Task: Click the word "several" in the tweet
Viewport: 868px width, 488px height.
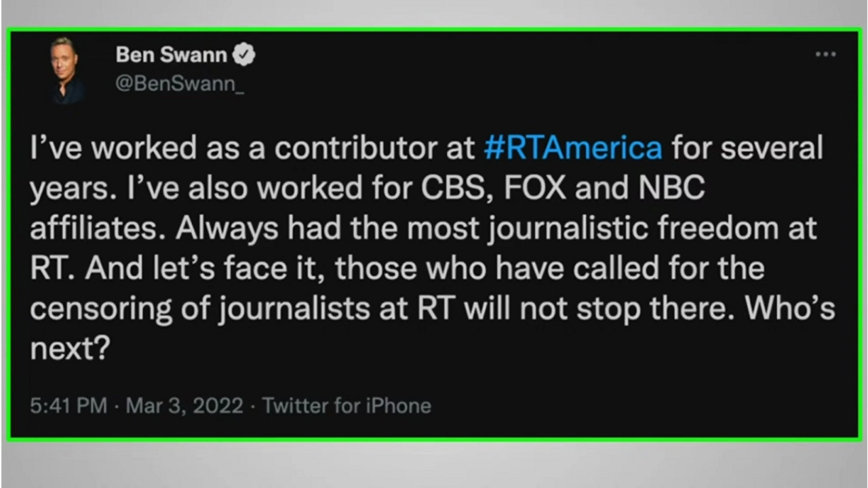Action: (772, 148)
